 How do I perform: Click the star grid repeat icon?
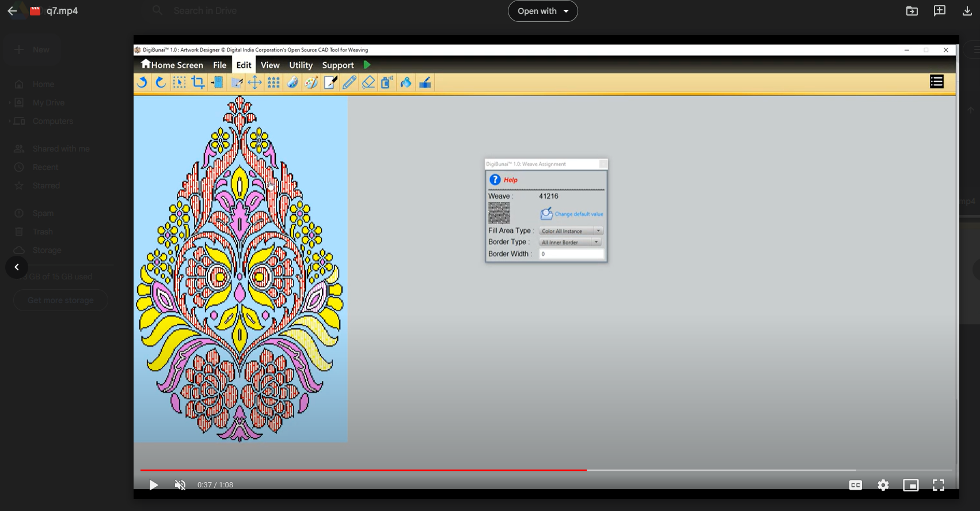(274, 82)
